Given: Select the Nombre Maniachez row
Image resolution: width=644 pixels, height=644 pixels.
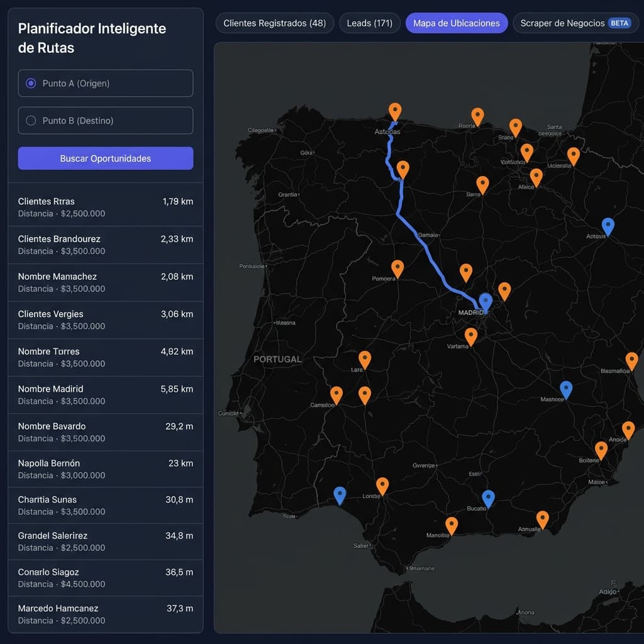Looking at the screenshot, I should pyautogui.click(x=106, y=282).
